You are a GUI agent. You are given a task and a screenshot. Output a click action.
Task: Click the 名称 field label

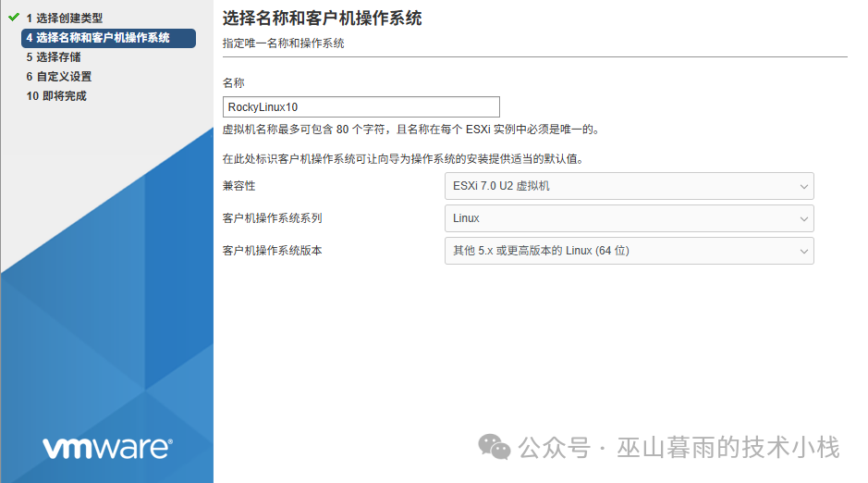tap(234, 83)
